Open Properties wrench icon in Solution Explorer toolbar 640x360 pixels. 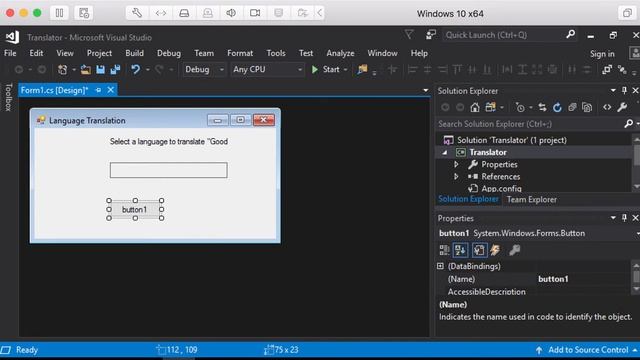tap(622, 107)
